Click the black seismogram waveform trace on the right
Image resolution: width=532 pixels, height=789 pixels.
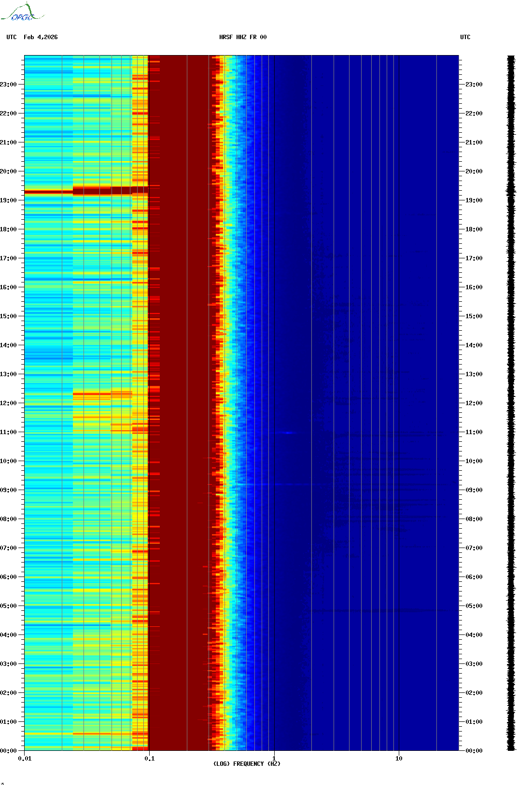pyautogui.click(x=511, y=403)
